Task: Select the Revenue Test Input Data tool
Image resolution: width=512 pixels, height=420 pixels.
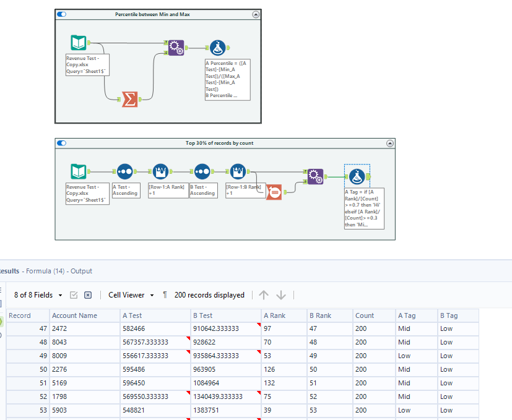Action: click(79, 42)
